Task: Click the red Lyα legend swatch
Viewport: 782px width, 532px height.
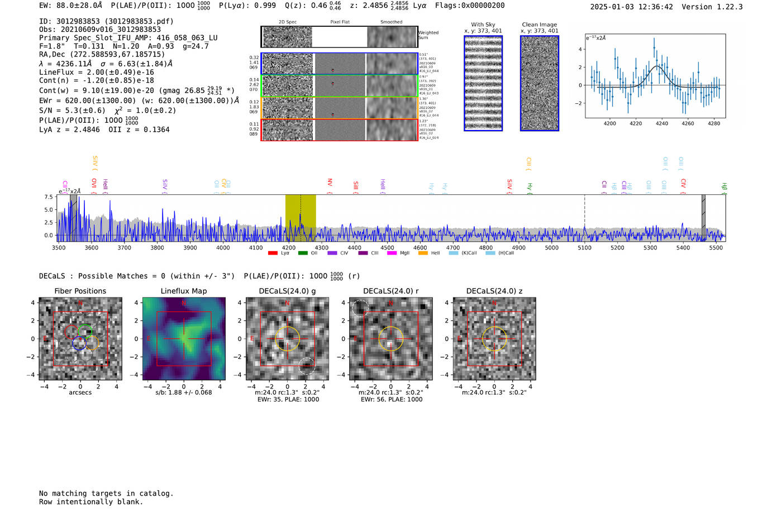Action: coord(273,253)
